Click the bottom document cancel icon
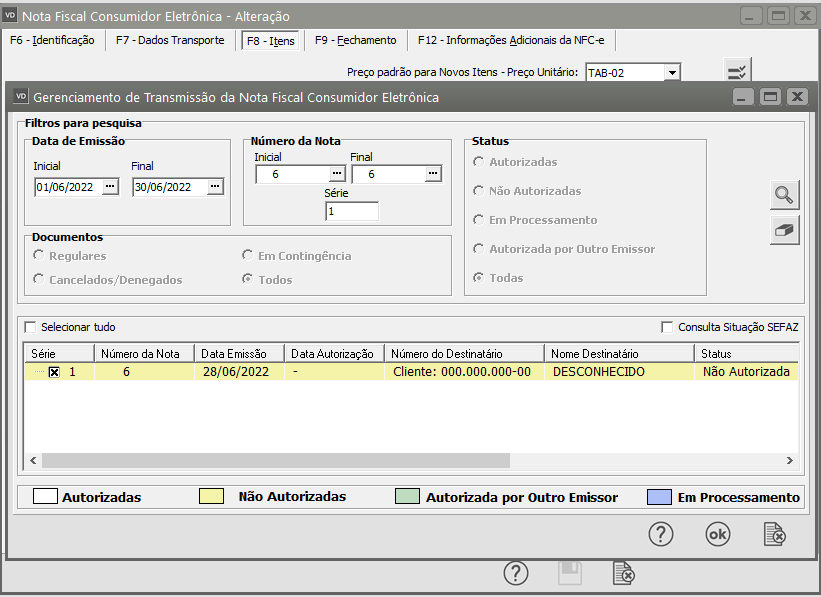 click(x=623, y=573)
